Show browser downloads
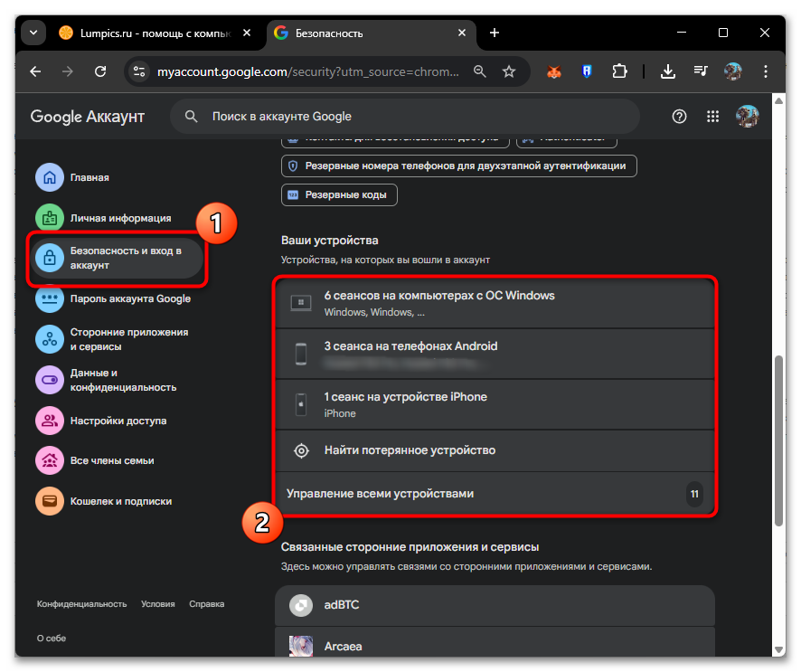The width and height of the screenshot is (801, 672). coord(668,71)
